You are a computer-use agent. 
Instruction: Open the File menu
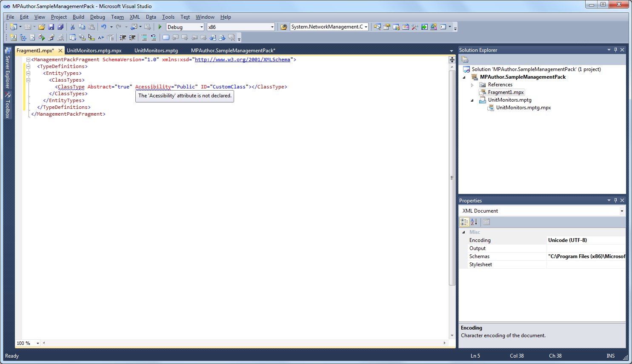pos(10,17)
